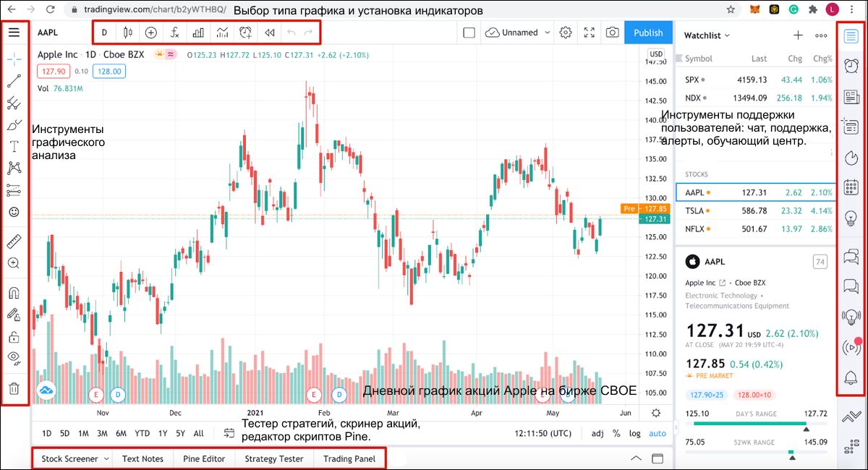Collapse the bottom panel with the chevron
Screen dimensions: 868x470
pyautogui.click(x=636, y=458)
